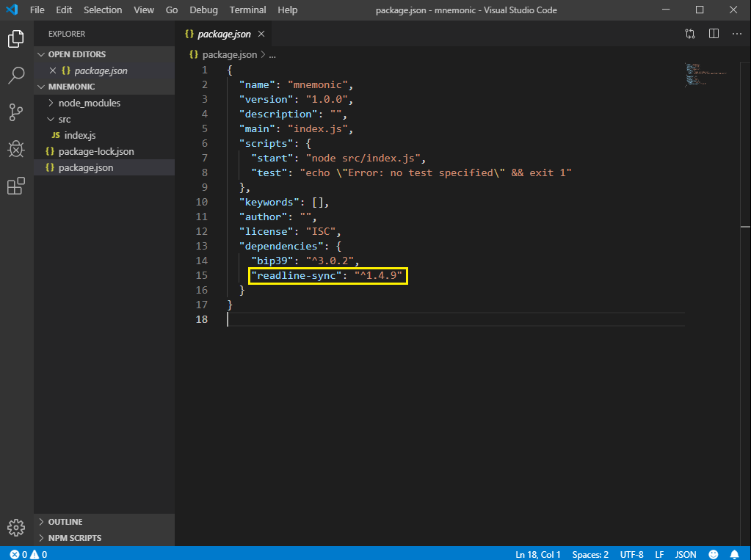751x560 pixels.
Task: Click the errors count in status bar
Action: click(18, 554)
